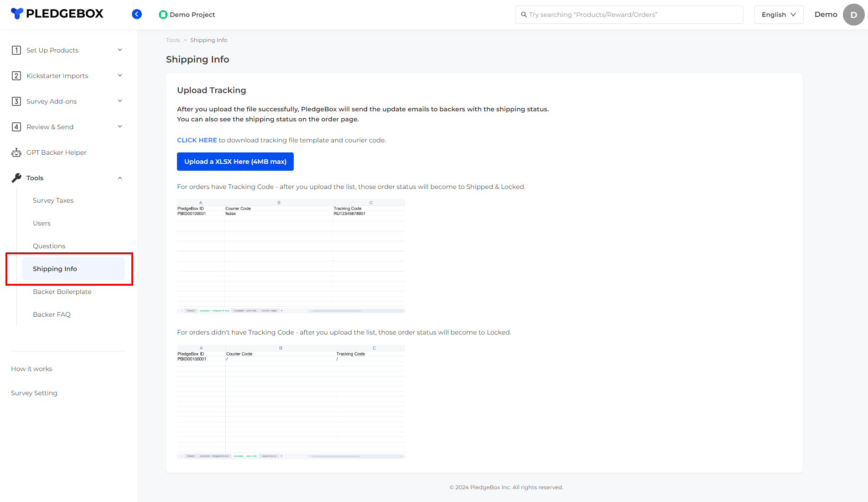Click the copyright footer text
The image size is (868, 502).
(506, 487)
